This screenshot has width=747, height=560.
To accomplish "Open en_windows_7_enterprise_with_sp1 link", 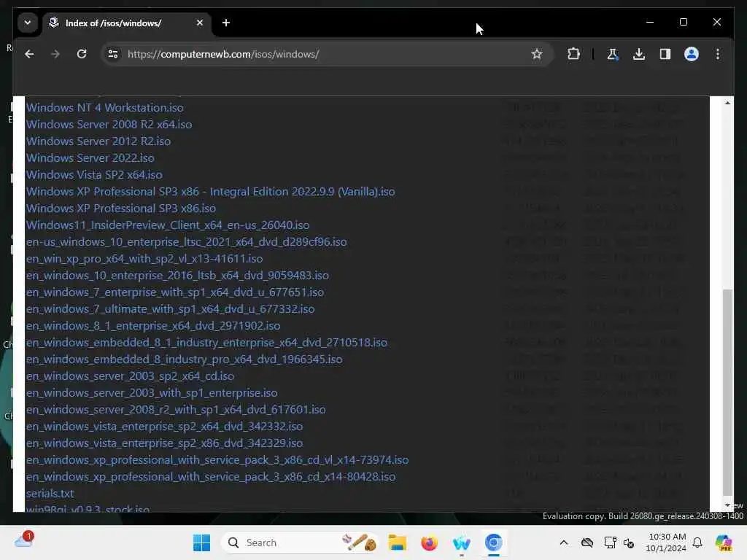I will click(175, 292).
